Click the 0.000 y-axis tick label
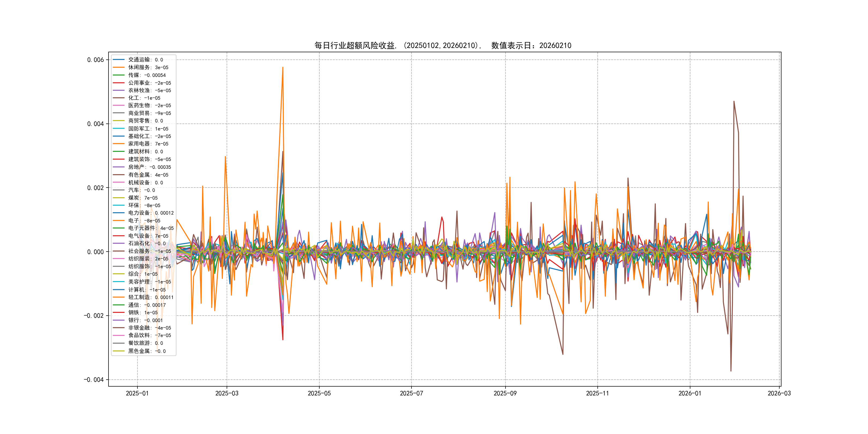The image size is (868, 434). [x=95, y=252]
